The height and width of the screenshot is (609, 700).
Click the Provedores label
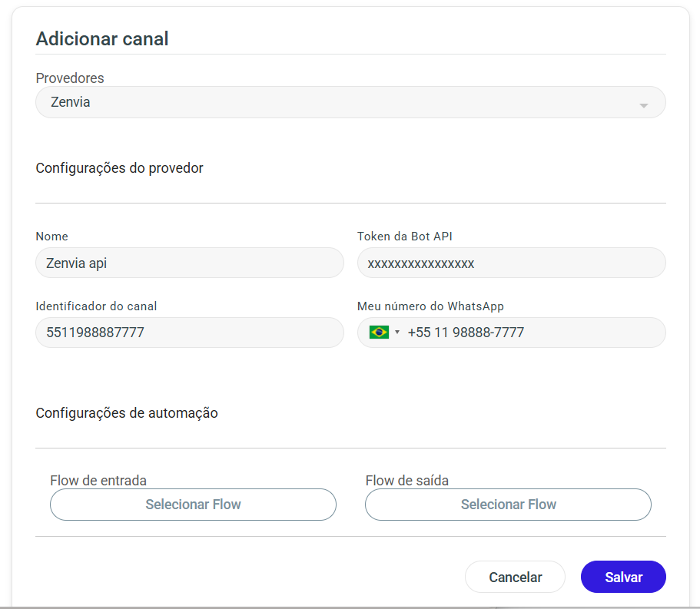coord(70,78)
